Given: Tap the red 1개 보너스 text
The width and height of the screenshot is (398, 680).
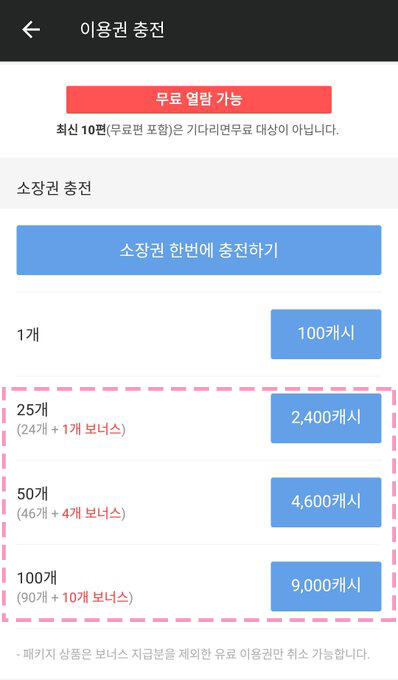Looking at the screenshot, I should coord(91,430).
